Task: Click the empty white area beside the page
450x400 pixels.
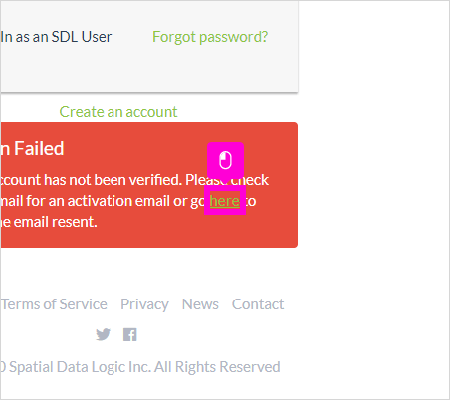Action: (373, 200)
